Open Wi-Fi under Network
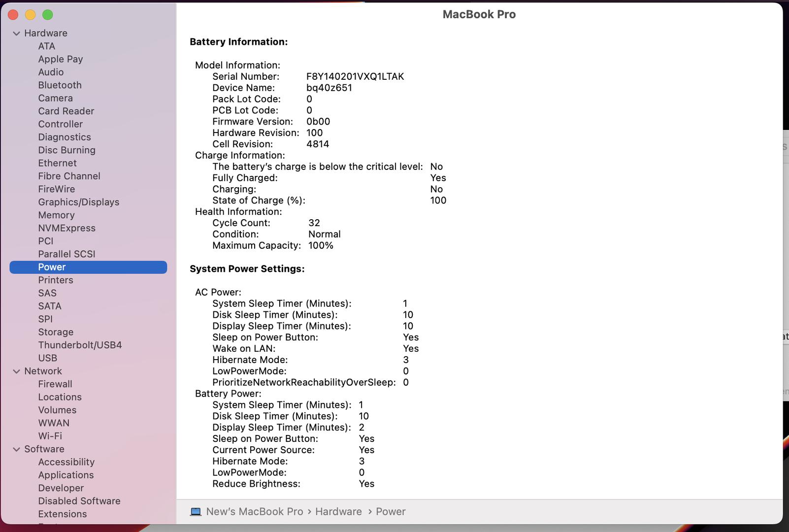The height and width of the screenshot is (532, 789). coord(50,436)
